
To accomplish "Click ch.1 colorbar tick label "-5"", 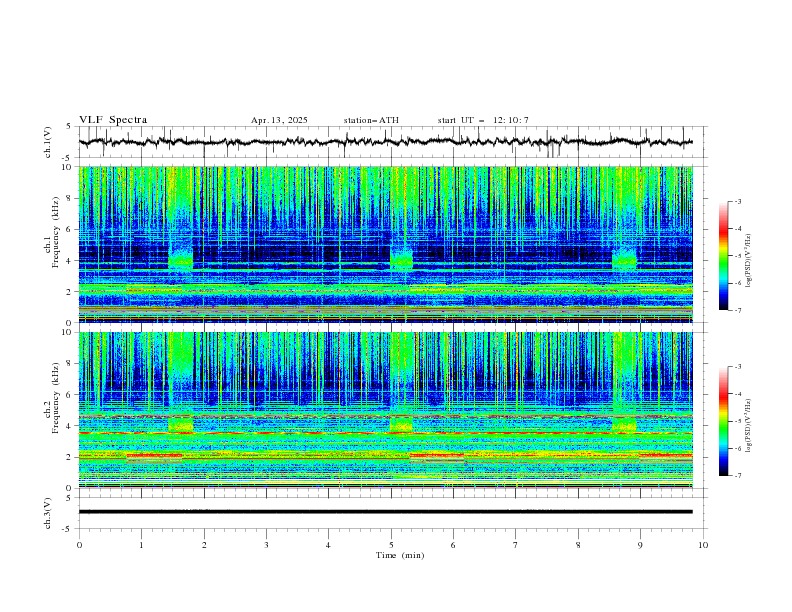I will click(737, 256).
